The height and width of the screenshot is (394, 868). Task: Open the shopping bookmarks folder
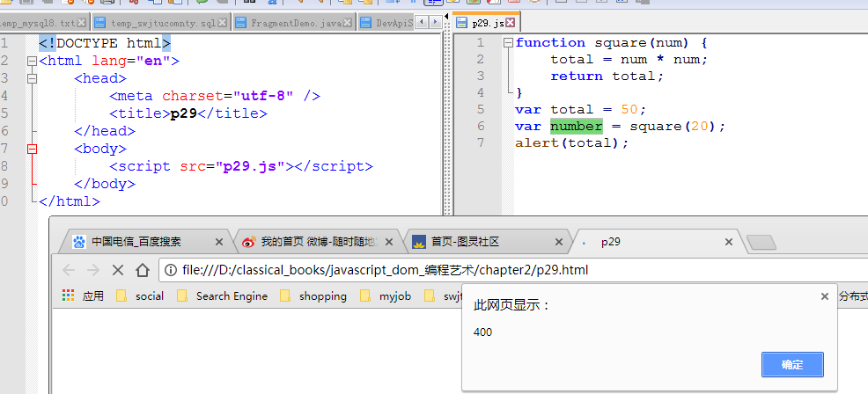[313, 296]
